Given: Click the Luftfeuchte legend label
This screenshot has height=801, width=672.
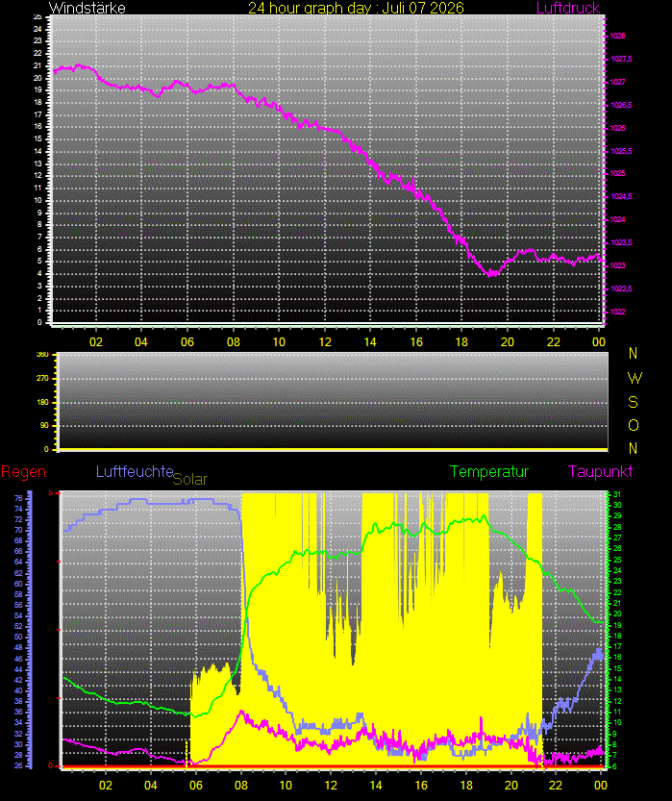Looking at the screenshot, I should 135,471.
